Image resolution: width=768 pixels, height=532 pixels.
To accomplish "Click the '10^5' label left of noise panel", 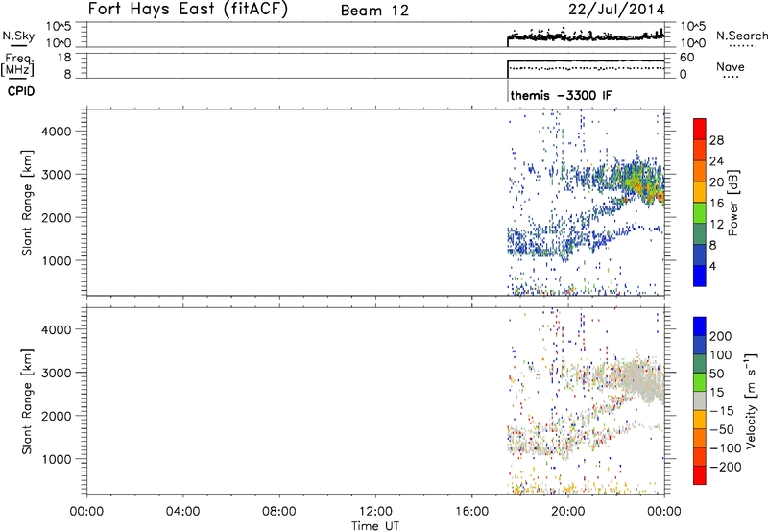I will (59, 27).
